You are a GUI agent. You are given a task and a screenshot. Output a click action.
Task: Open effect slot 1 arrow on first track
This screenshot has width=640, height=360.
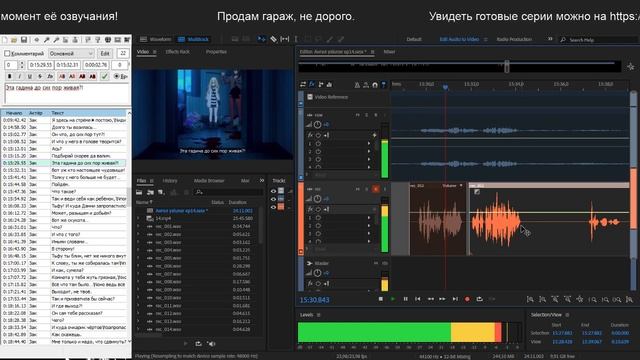click(x=369, y=144)
